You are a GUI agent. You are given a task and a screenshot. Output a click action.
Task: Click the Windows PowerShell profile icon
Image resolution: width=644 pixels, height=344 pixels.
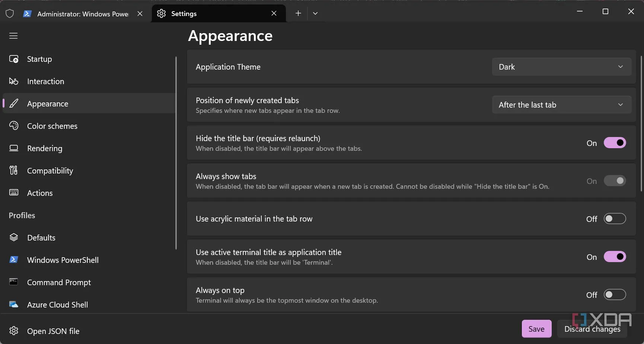point(14,260)
